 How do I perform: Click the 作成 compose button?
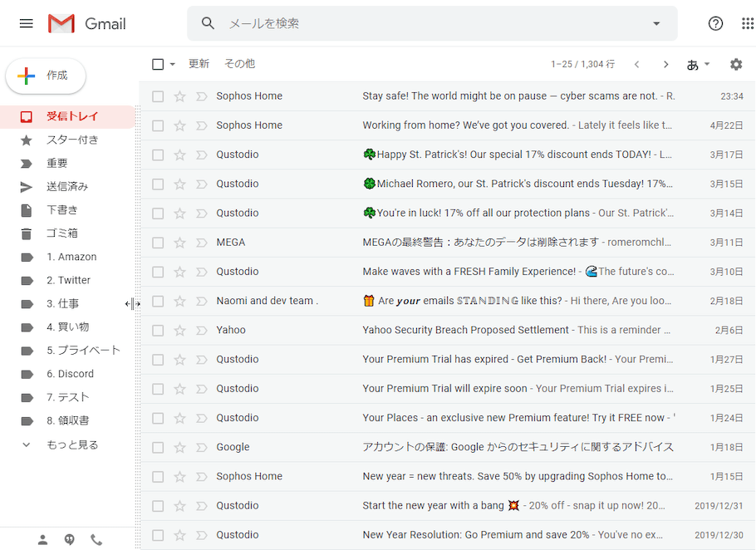(46, 76)
